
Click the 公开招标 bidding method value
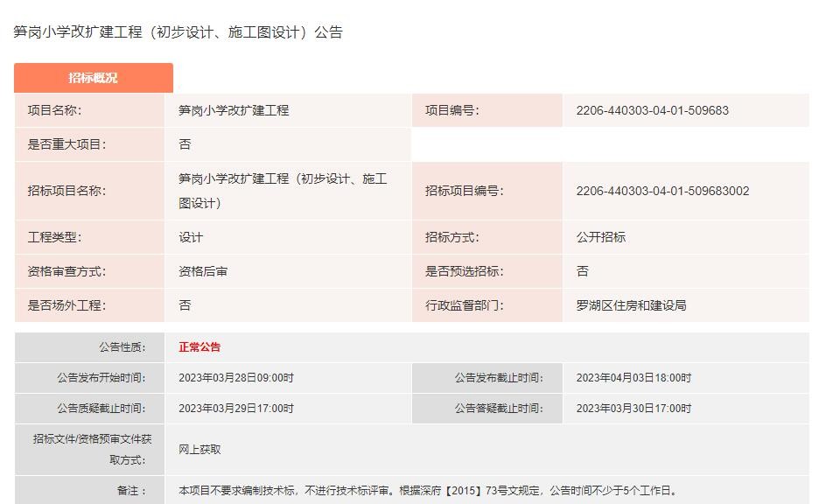click(x=600, y=237)
